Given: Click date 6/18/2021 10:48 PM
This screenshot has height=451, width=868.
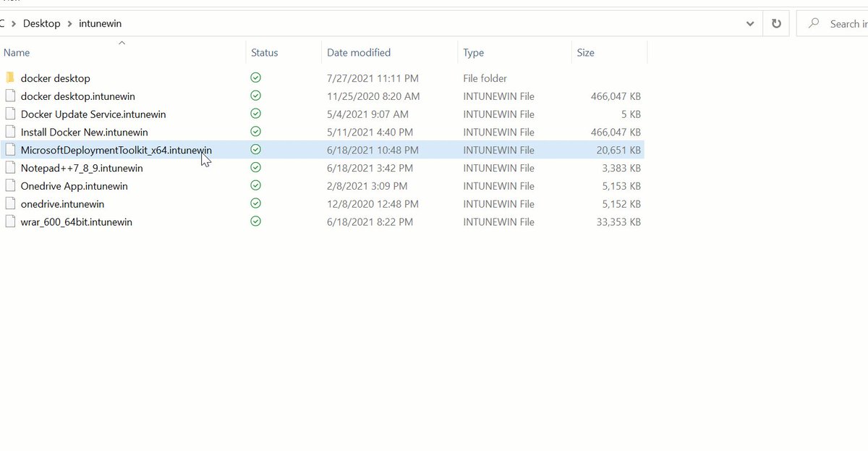Looking at the screenshot, I should (373, 150).
